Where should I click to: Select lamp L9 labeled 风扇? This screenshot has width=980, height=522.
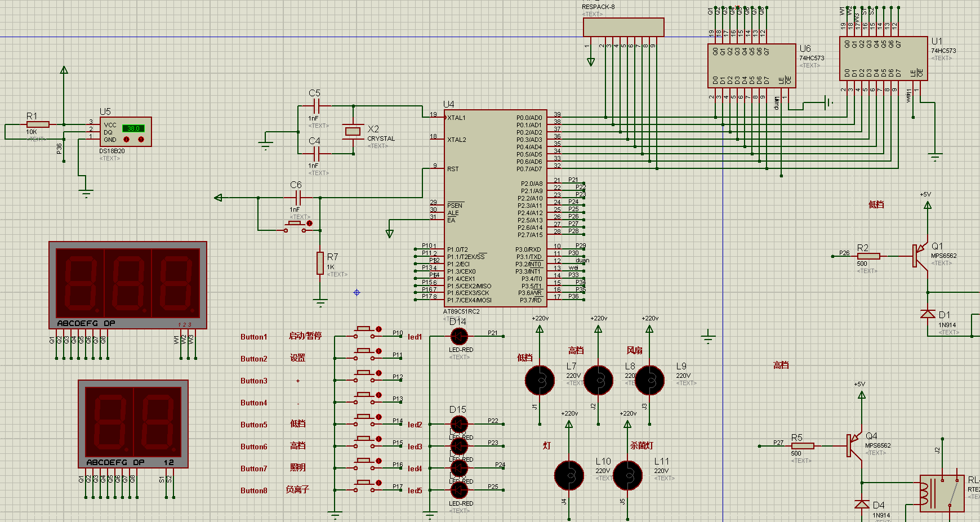(649, 381)
